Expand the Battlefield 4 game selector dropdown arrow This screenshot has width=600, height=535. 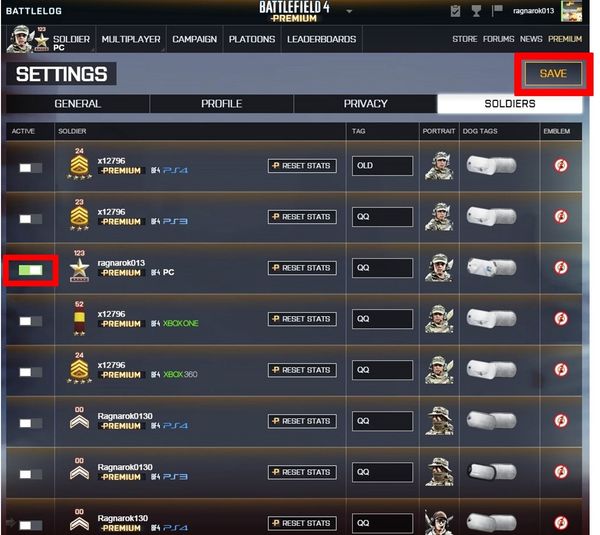point(349,11)
